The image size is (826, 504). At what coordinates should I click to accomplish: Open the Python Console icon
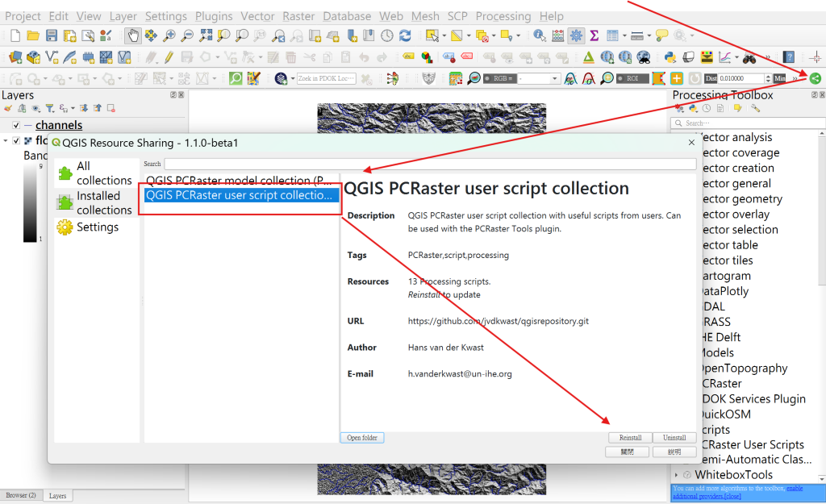pyautogui.click(x=670, y=57)
